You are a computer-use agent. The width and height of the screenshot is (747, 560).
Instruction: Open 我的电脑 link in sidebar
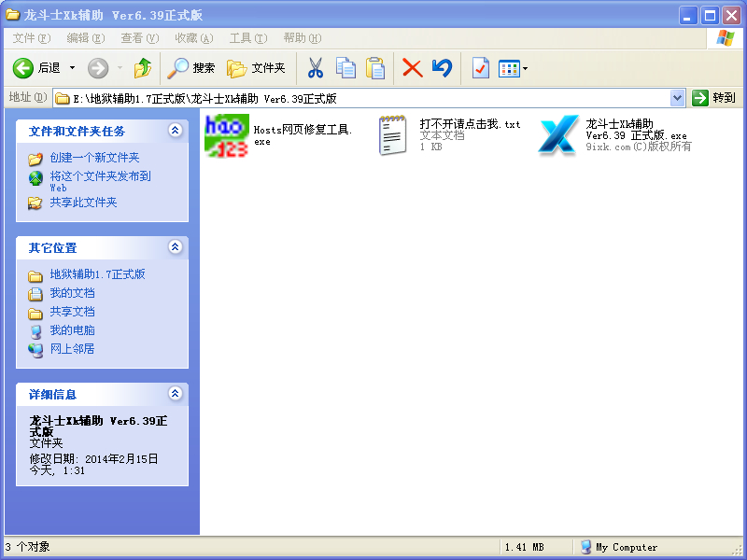coord(73,330)
